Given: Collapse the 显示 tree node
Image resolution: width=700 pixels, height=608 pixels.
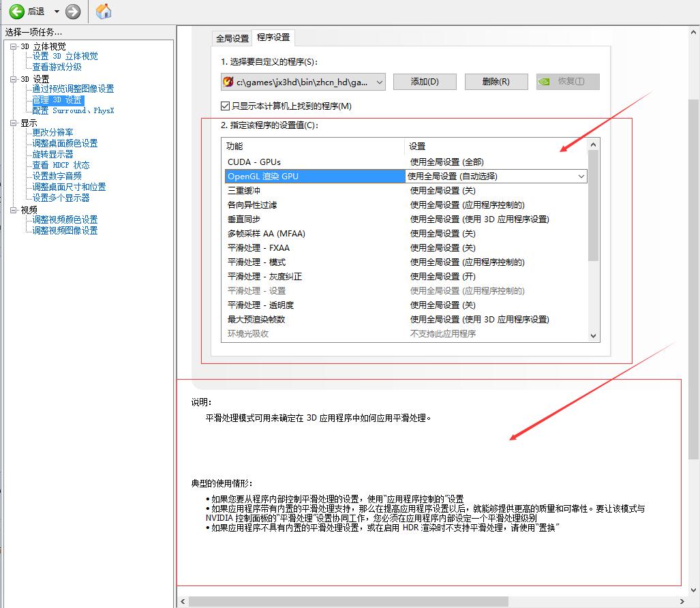Looking at the screenshot, I should pos(14,123).
